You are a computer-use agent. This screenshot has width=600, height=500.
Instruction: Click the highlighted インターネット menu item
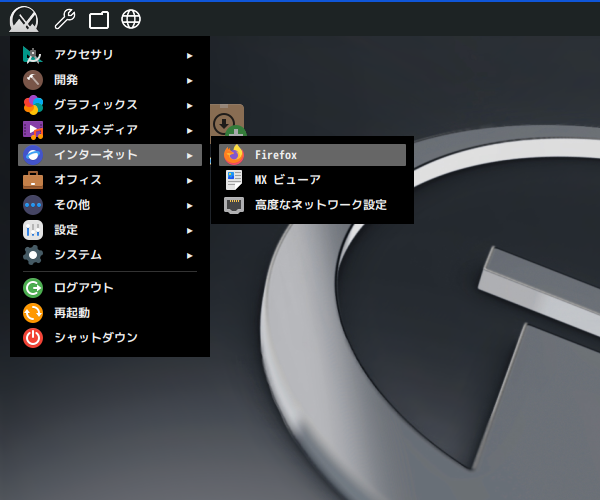click(95, 155)
